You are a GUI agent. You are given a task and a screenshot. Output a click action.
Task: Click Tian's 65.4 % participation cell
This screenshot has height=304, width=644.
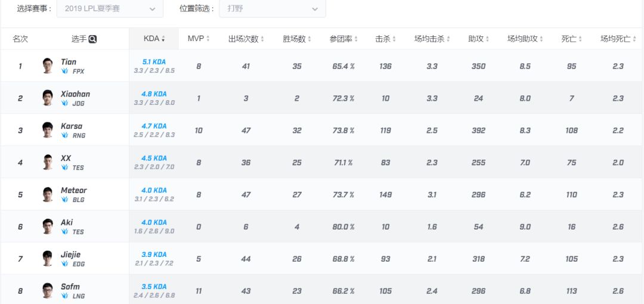pos(344,66)
